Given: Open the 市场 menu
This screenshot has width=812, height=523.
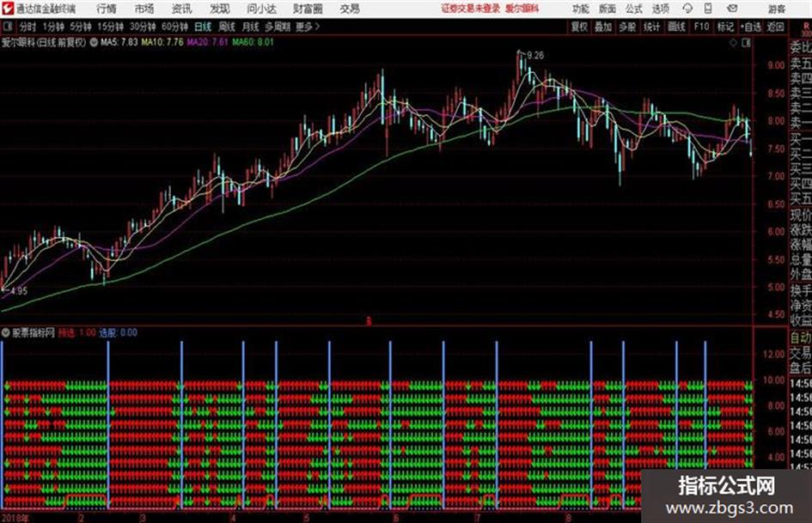Looking at the screenshot, I should point(144,9).
